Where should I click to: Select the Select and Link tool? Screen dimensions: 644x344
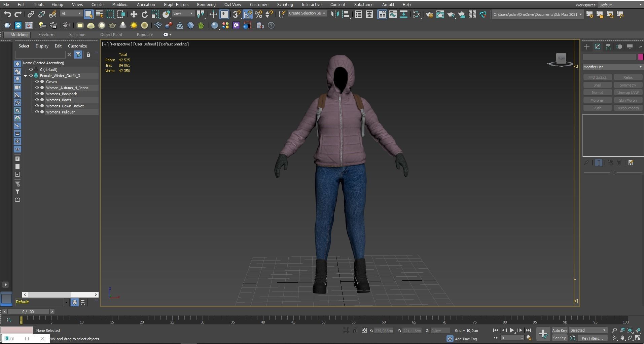[31, 14]
